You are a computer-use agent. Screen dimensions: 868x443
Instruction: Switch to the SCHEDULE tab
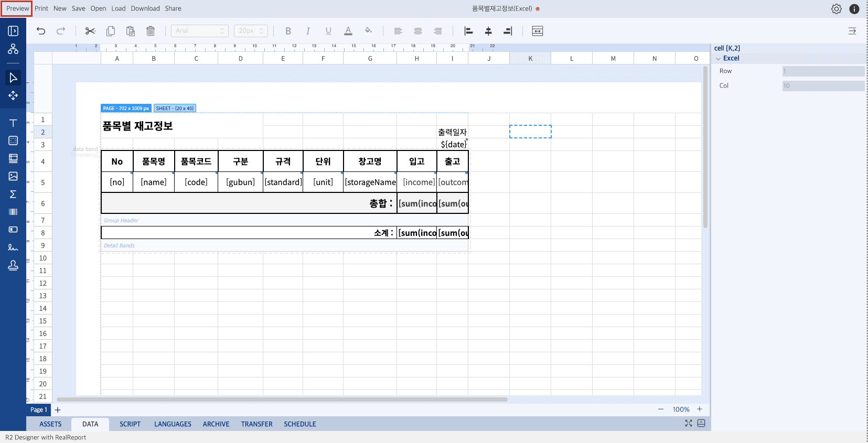tap(300, 424)
